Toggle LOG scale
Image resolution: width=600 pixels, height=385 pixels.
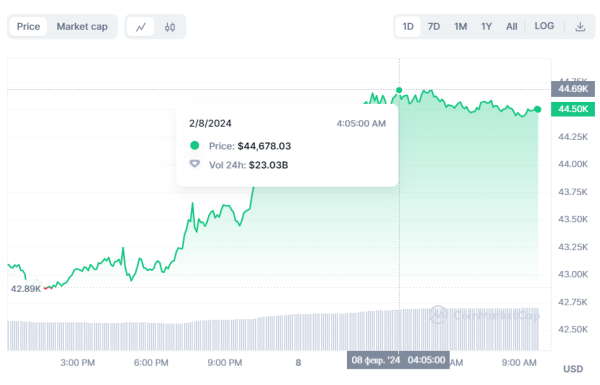coord(544,26)
